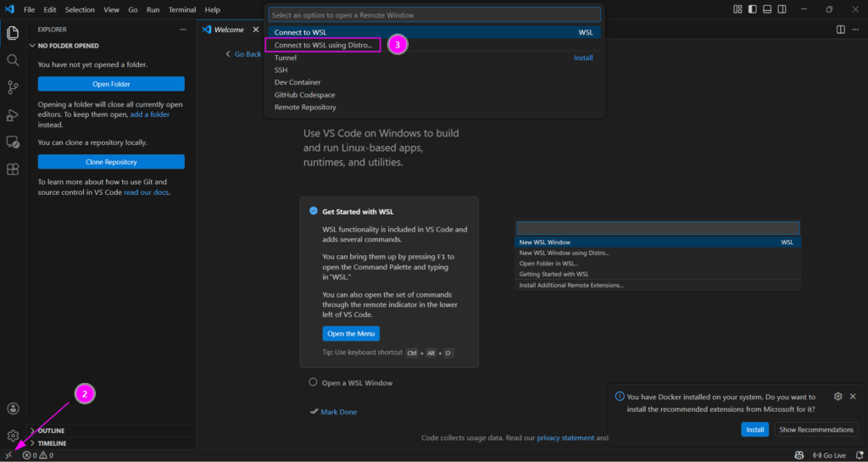Select the Open a WSL Window step
Image resolution: width=868 pixels, height=462 pixels.
(357, 383)
